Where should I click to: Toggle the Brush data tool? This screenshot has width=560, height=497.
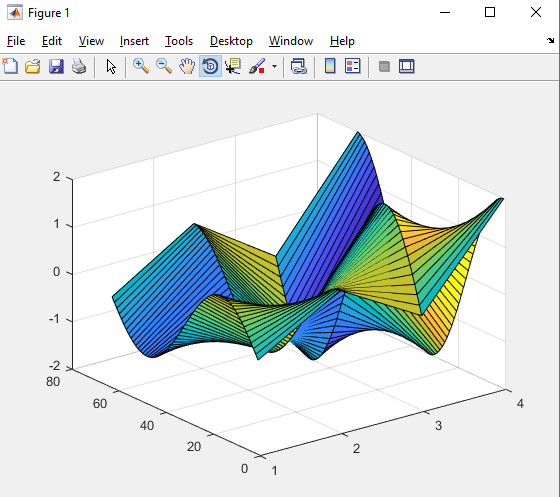(257, 66)
